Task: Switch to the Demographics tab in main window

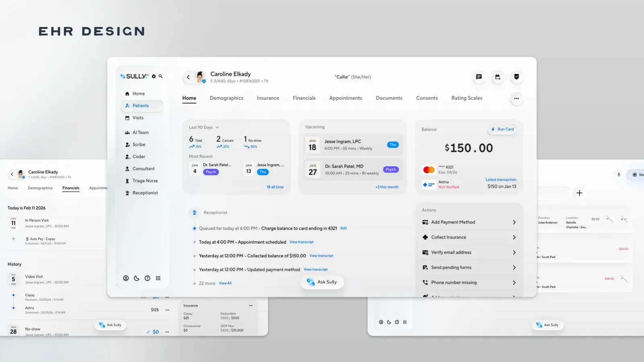Action: click(x=227, y=98)
